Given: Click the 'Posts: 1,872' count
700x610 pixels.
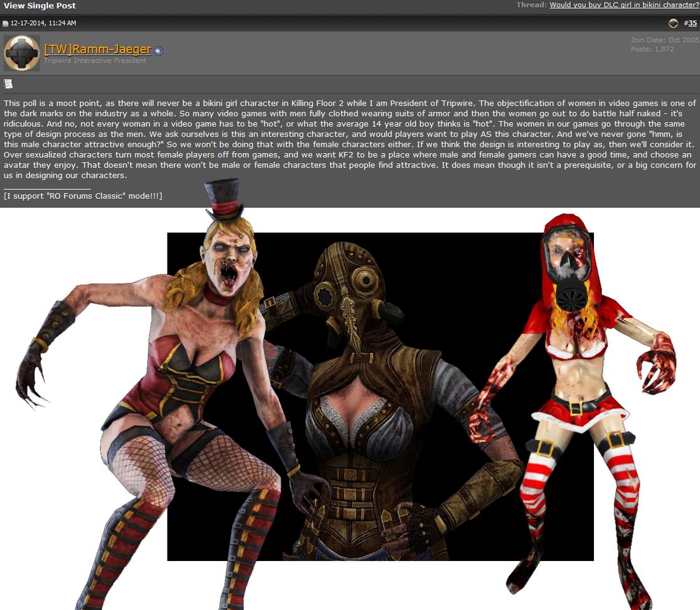Looking at the screenshot, I should tap(652, 49).
